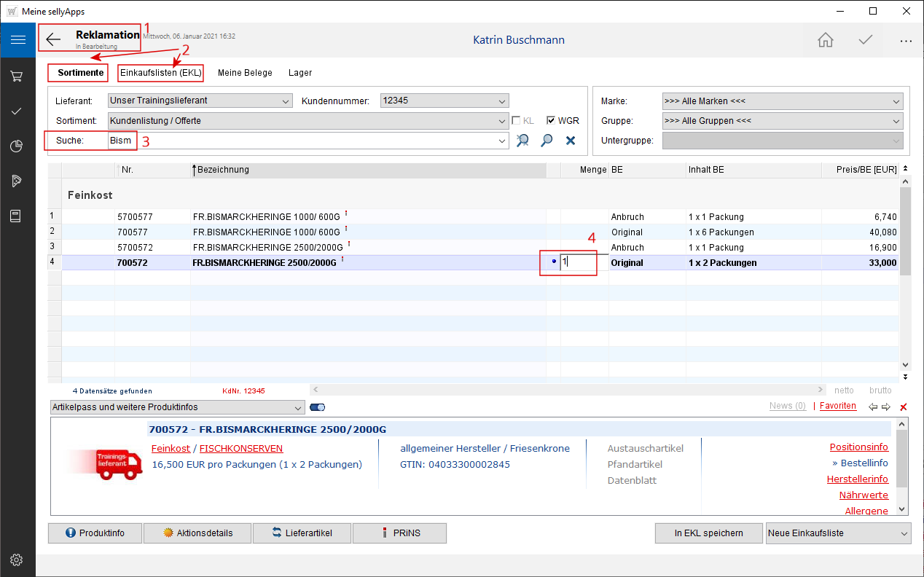Expand the Neue Einkaufsliste dropdown

click(904, 533)
